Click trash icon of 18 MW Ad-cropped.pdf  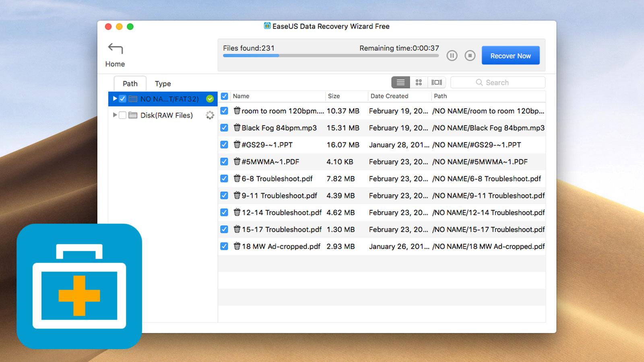coord(237,246)
